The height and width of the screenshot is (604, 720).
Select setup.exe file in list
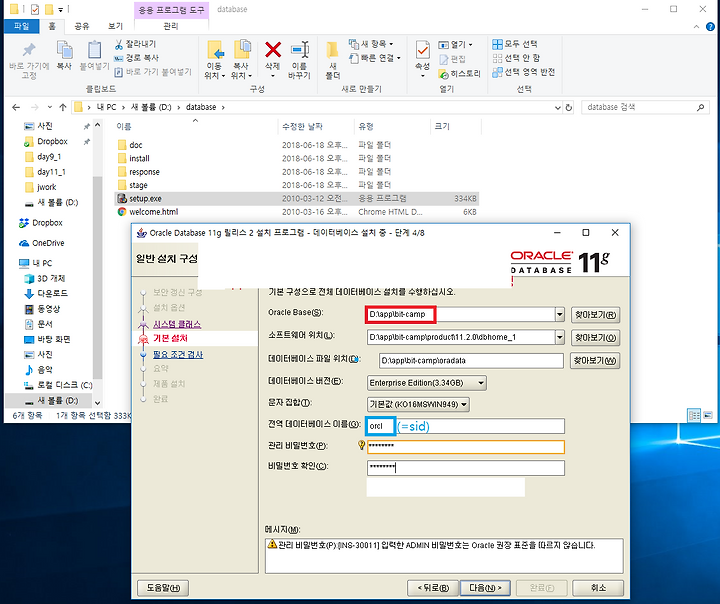(296, 198)
